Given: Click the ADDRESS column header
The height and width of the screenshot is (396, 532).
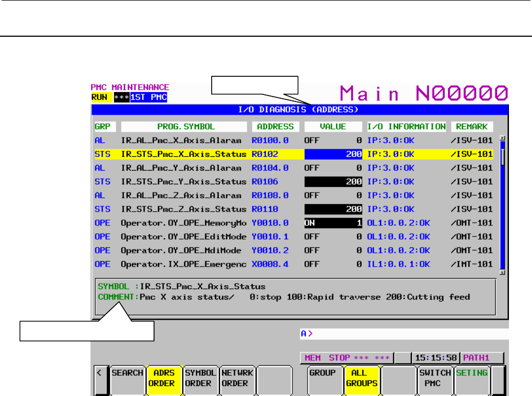Looking at the screenshot, I should point(275,127).
